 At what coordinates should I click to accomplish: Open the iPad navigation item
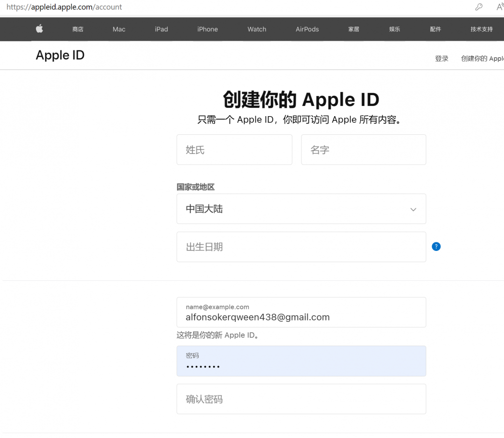tap(161, 29)
